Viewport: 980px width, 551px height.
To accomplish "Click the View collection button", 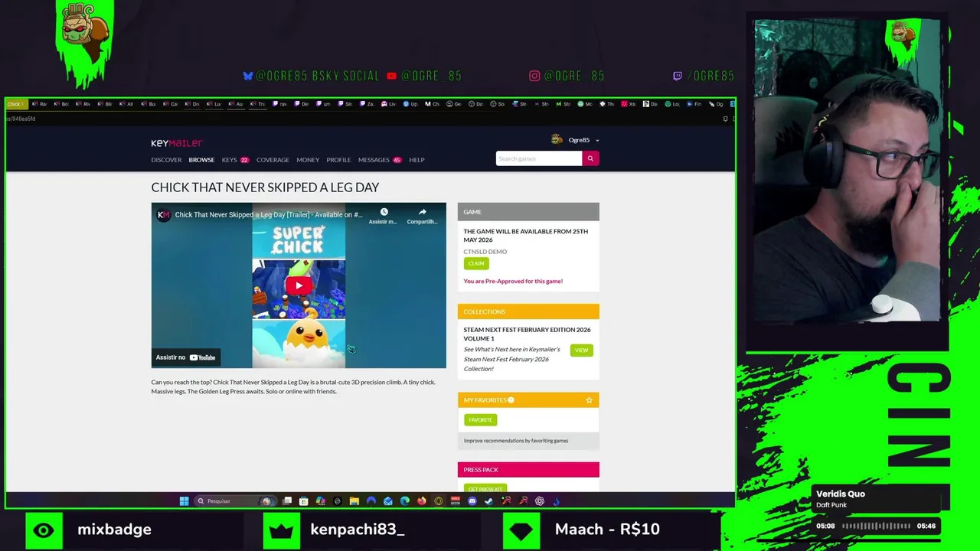I will pos(581,350).
